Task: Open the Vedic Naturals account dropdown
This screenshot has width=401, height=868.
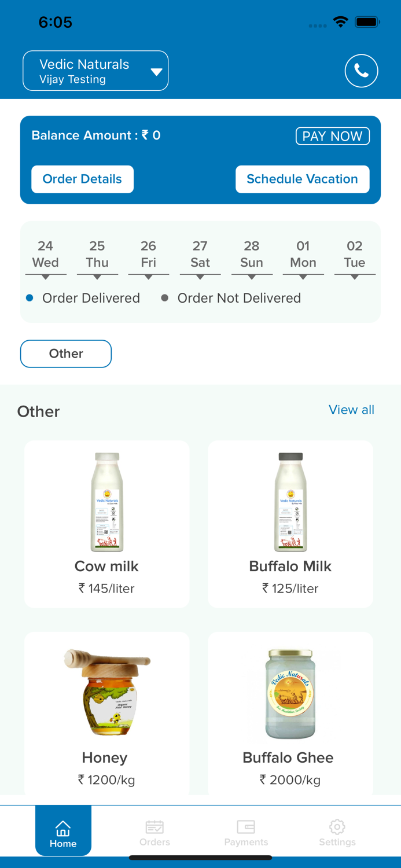Action: (95, 71)
